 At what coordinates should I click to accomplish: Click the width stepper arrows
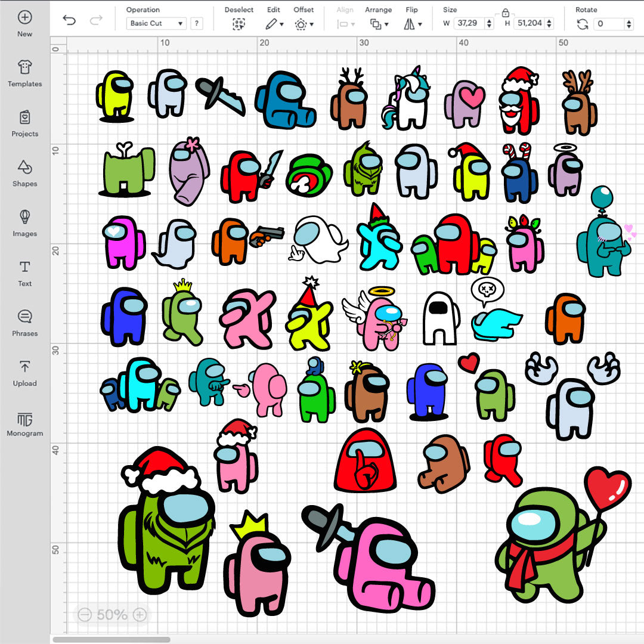[x=489, y=23]
